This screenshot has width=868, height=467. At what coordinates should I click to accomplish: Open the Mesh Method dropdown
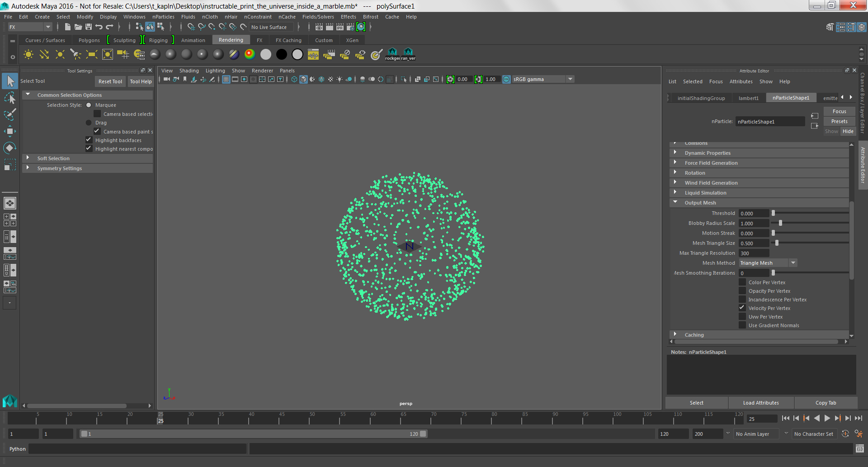768,263
